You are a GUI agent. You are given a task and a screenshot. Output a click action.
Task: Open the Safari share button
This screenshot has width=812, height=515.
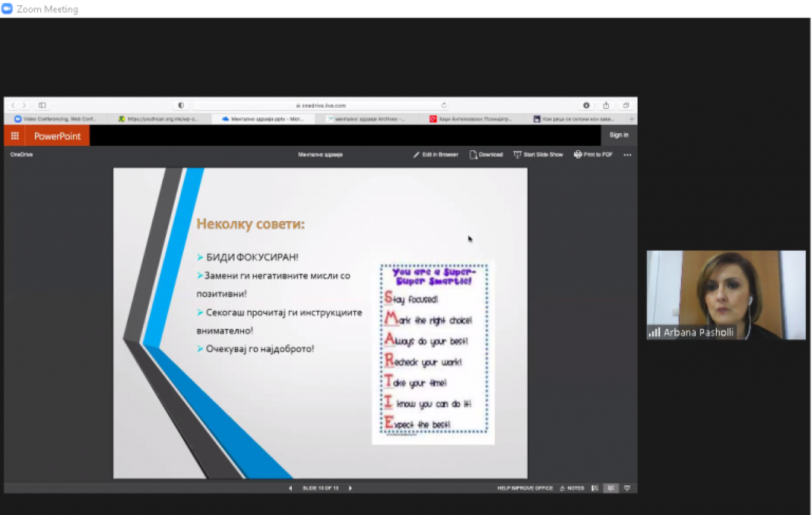(x=606, y=105)
